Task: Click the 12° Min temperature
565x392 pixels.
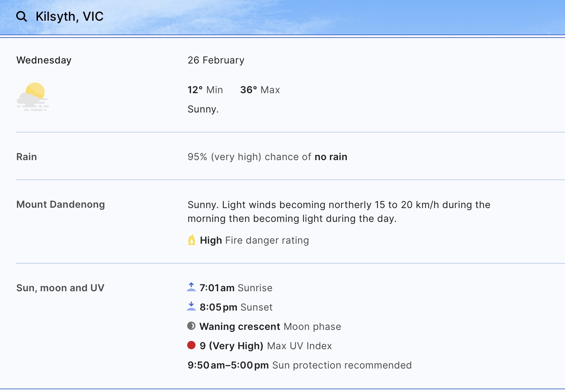Action: click(205, 90)
